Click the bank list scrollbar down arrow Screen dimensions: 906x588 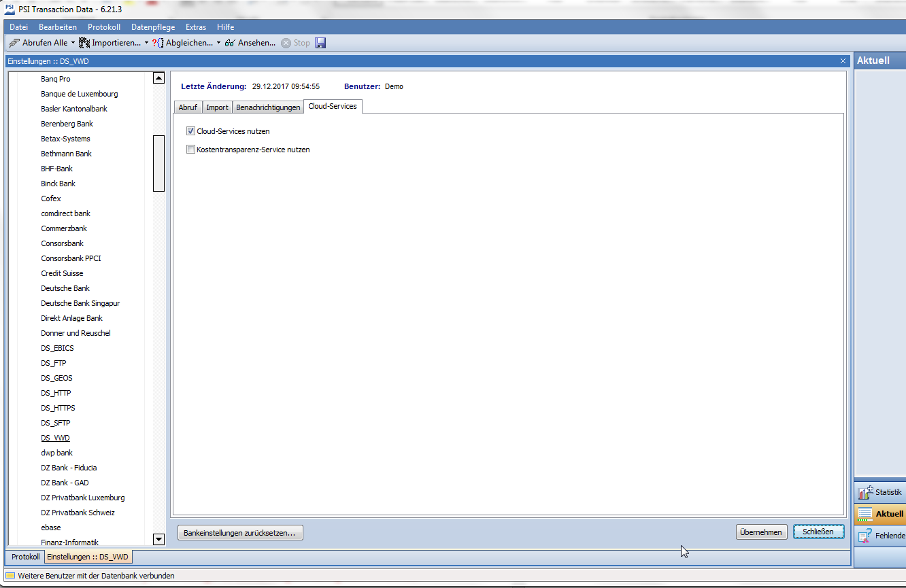coord(159,540)
